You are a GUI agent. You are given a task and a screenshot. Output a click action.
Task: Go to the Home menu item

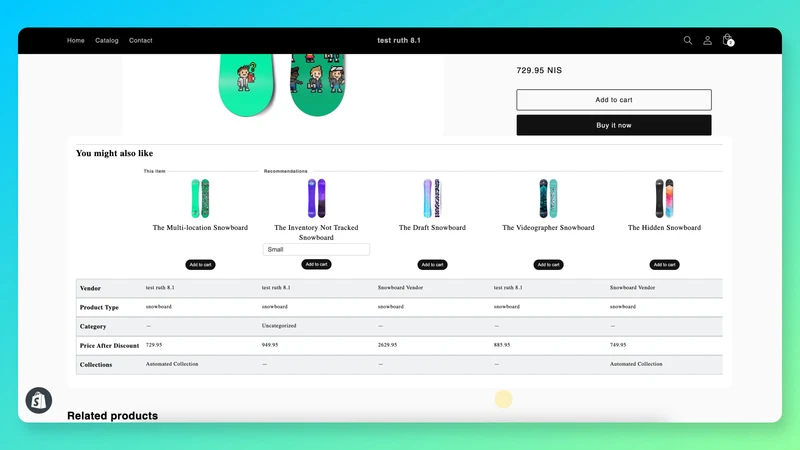76,40
